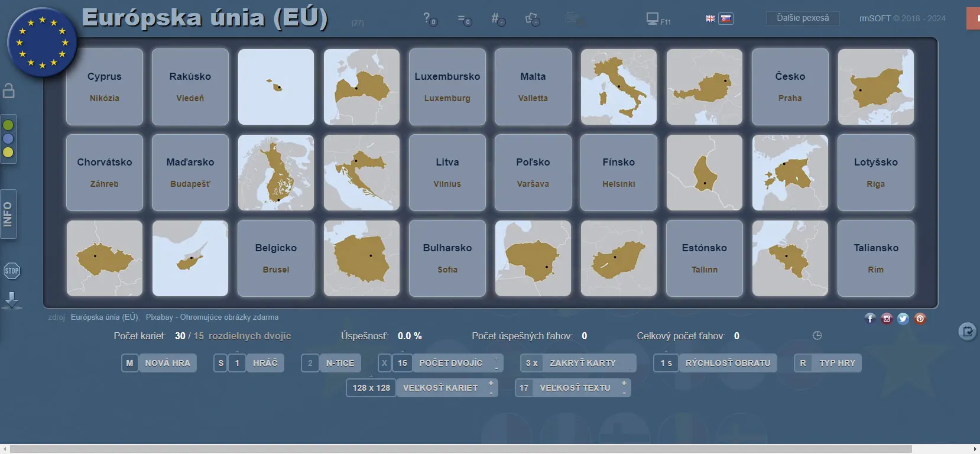Image resolution: width=980 pixels, height=454 pixels.
Task: Open the INFO side tab
Action: click(8, 214)
